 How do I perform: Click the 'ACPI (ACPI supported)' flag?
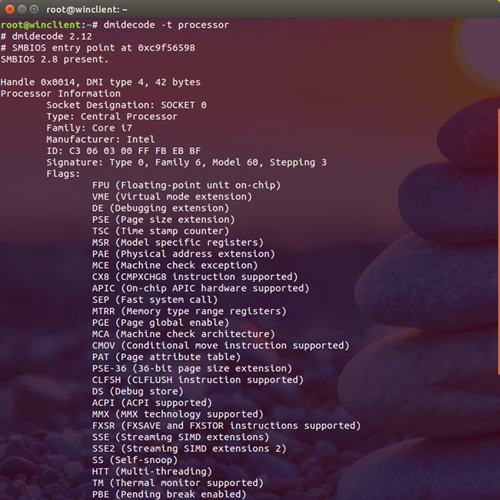(x=152, y=403)
